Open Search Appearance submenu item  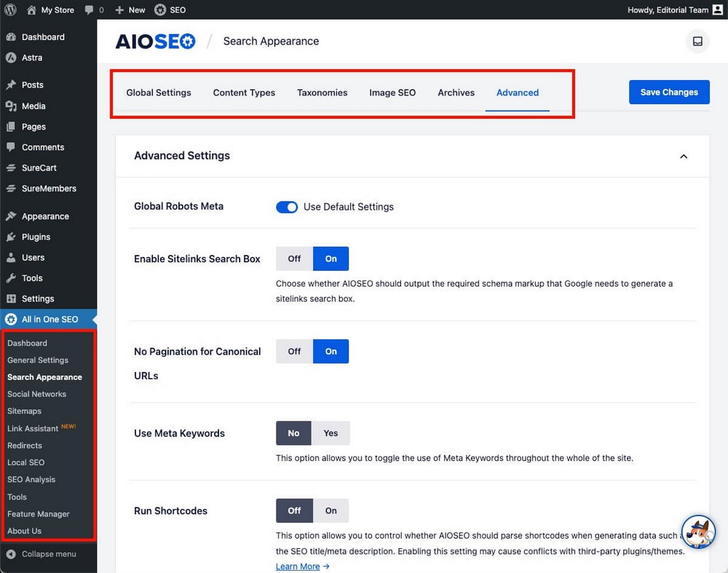[44, 377]
